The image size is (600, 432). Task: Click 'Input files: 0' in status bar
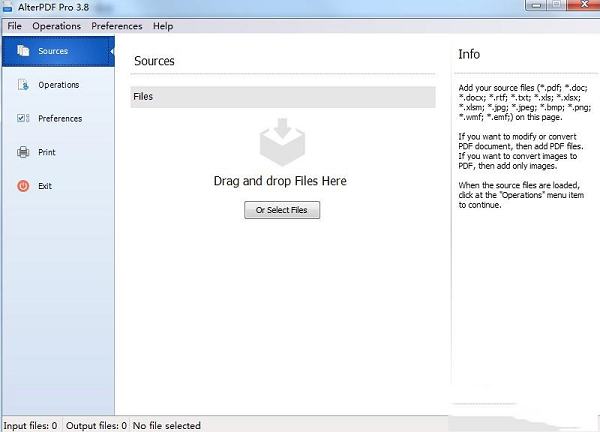[30, 425]
